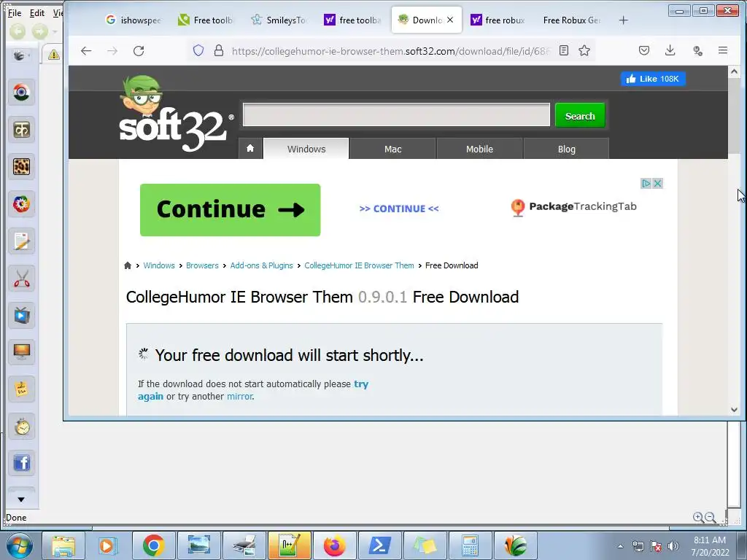Image resolution: width=747 pixels, height=560 pixels.
Task: Open color wheel sidebar icon
Action: [x=21, y=204]
